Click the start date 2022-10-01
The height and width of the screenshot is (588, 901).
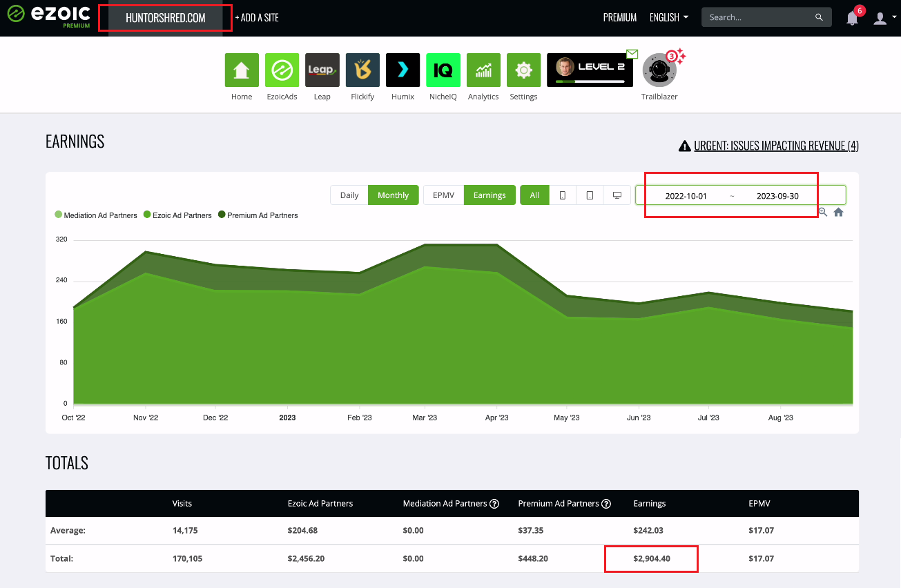[x=686, y=196]
